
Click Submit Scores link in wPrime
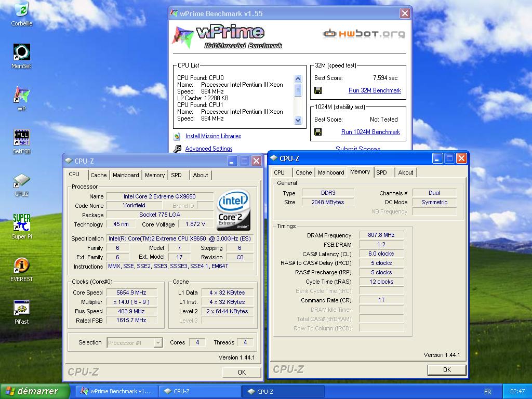click(x=358, y=149)
